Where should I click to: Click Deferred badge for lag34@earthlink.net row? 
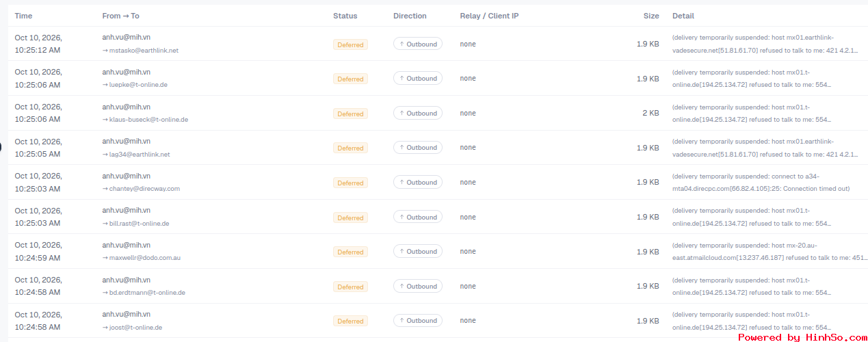[x=350, y=148]
